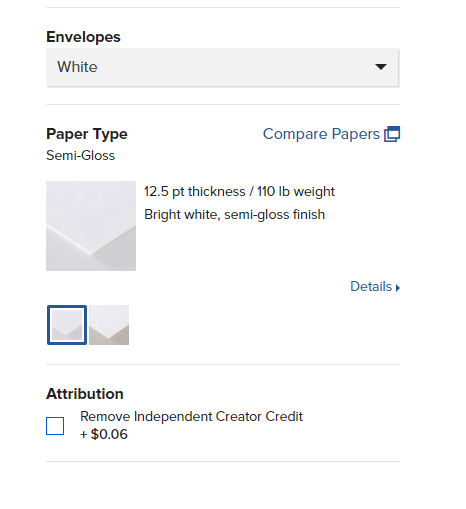Select the Semi-Gloss paper swatch thumbnail
Screen dimensions: 466x509
(x=67, y=325)
